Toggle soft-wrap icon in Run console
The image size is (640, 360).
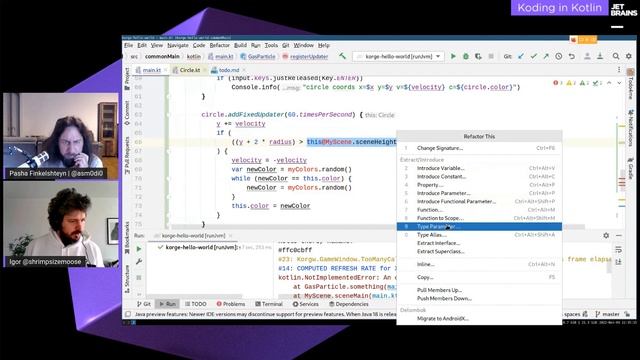point(618,249)
